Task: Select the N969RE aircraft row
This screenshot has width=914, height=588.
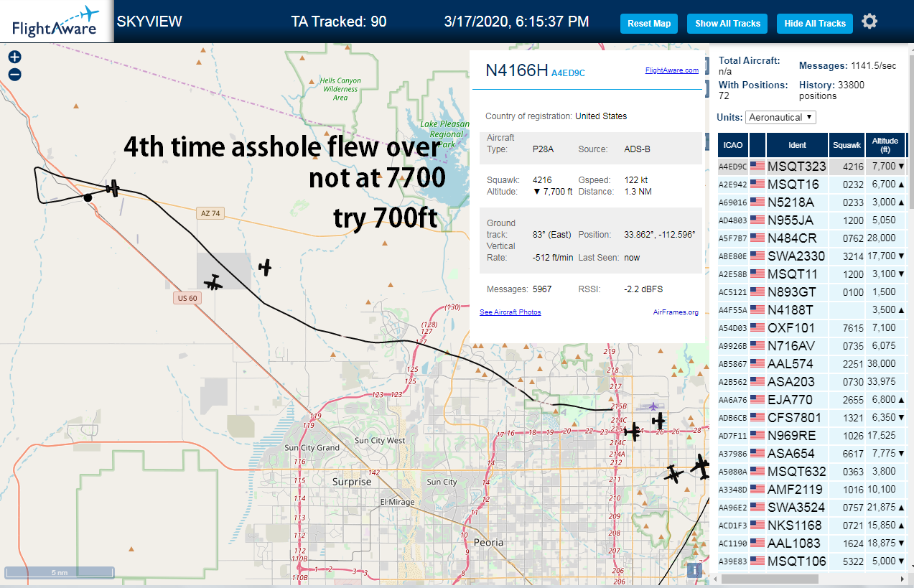Action: (x=811, y=435)
